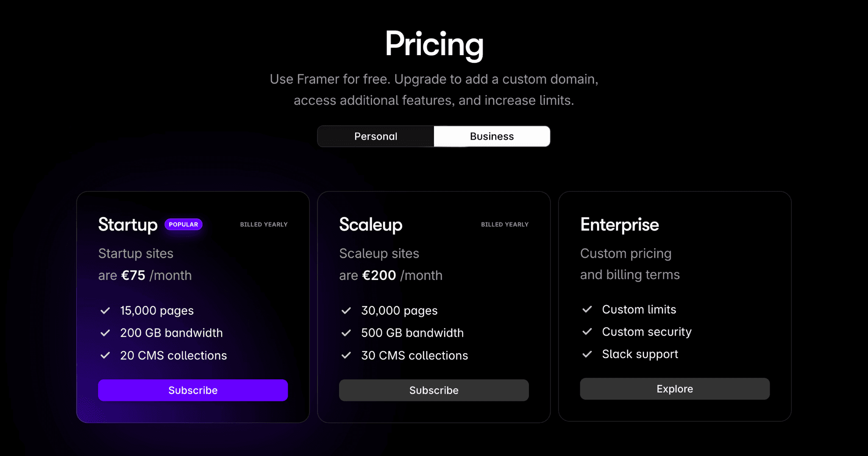
Task: Click the checkmark beside 30 CMS collections
Action: [346, 355]
